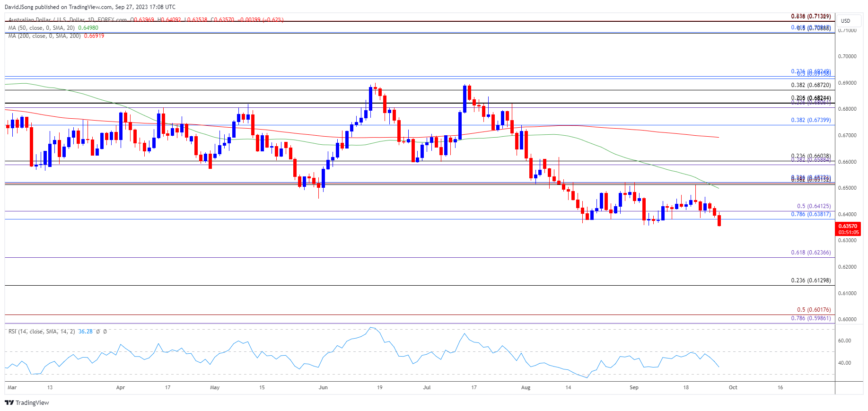Click the 0.69000 price axis label
This screenshot has height=411, width=868.
click(x=847, y=83)
